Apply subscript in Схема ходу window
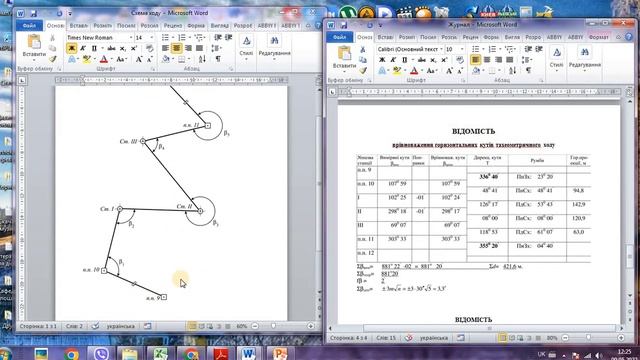The image size is (640, 360). click(123, 49)
